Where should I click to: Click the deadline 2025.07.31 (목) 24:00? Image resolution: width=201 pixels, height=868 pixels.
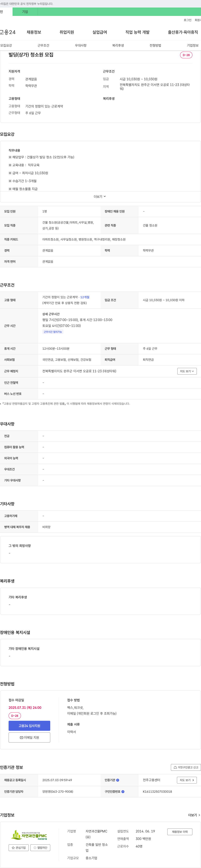(25, 708)
